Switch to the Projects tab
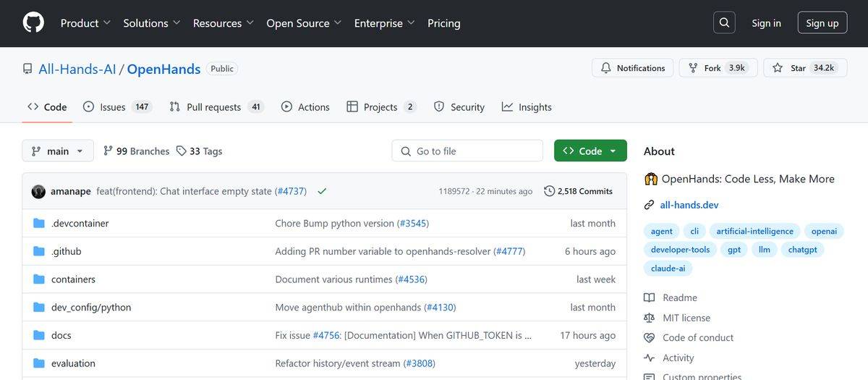 pos(381,106)
